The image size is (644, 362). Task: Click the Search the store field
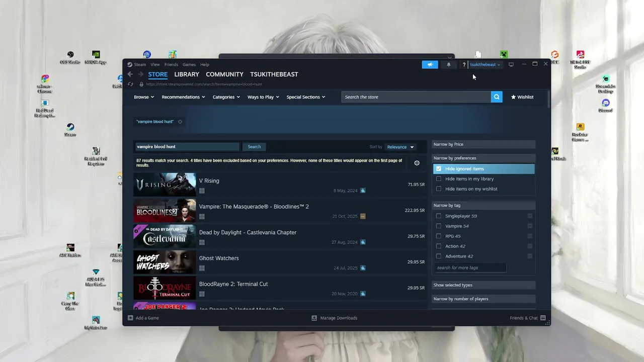point(416,97)
